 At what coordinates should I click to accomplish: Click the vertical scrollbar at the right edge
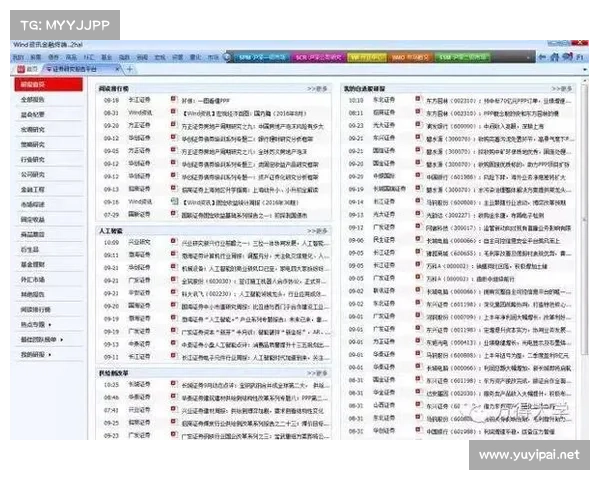pyautogui.click(x=585, y=218)
